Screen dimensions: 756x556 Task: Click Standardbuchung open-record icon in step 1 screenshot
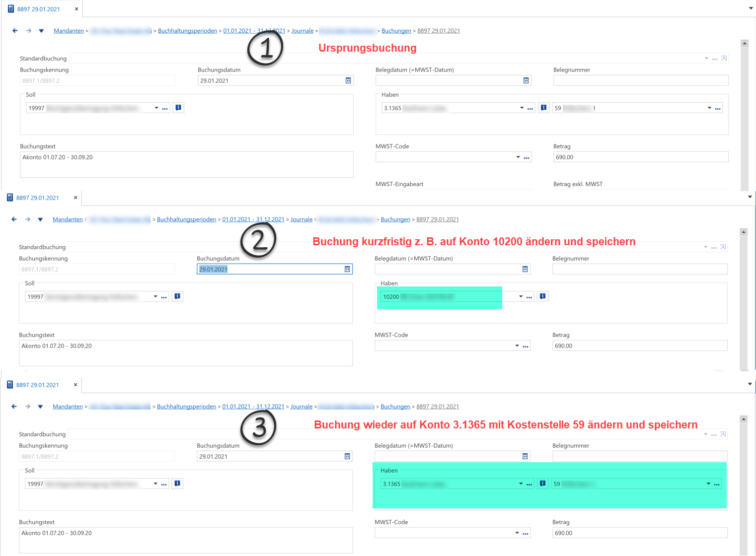point(724,59)
